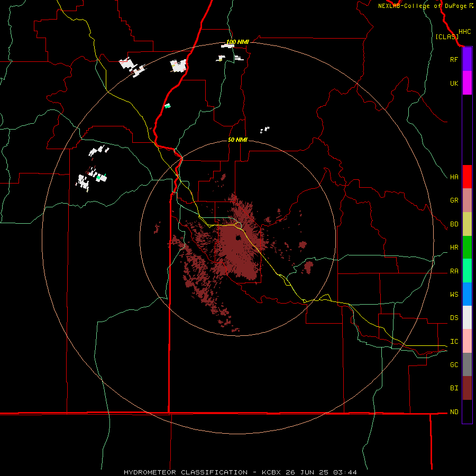The image size is (476, 476).
Task: Click the WS legend label
Action: click(x=454, y=295)
